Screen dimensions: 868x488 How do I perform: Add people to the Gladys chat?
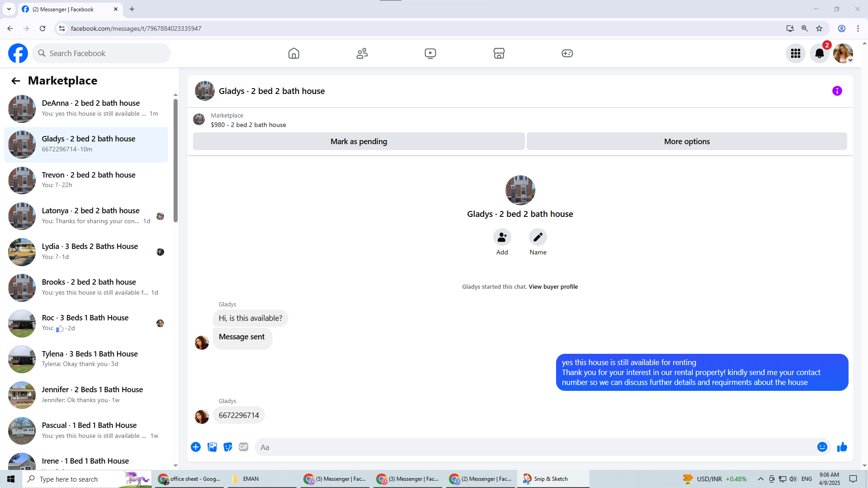point(502,237)
